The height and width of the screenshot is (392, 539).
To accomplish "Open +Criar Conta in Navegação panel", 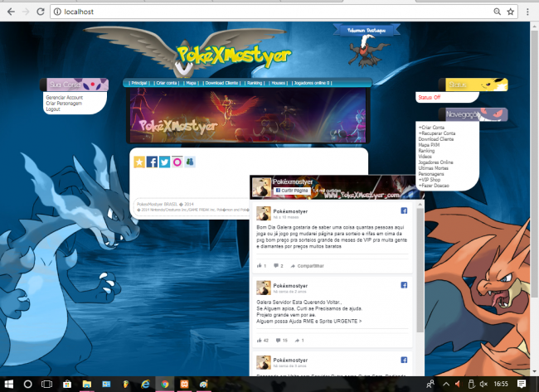I will (431, 127).
